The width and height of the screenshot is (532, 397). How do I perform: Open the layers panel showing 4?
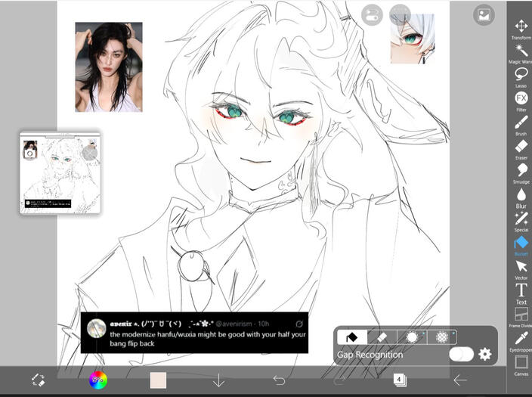coord(399,380)
